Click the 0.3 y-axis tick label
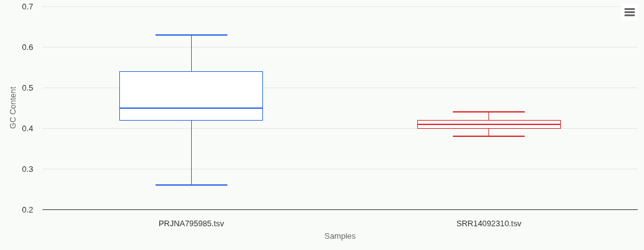The image size is (644, 250). pyautogui.click(x=27, y=169)
